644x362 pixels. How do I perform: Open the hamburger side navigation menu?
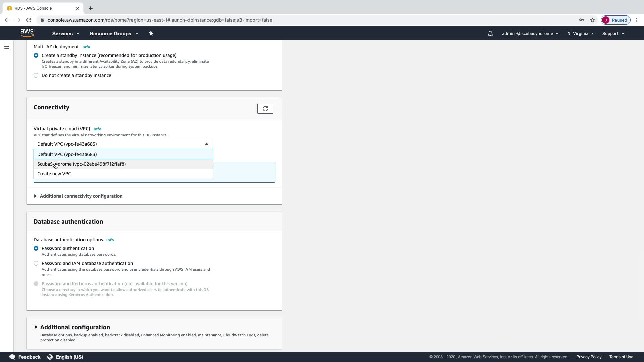pos(7,47)
